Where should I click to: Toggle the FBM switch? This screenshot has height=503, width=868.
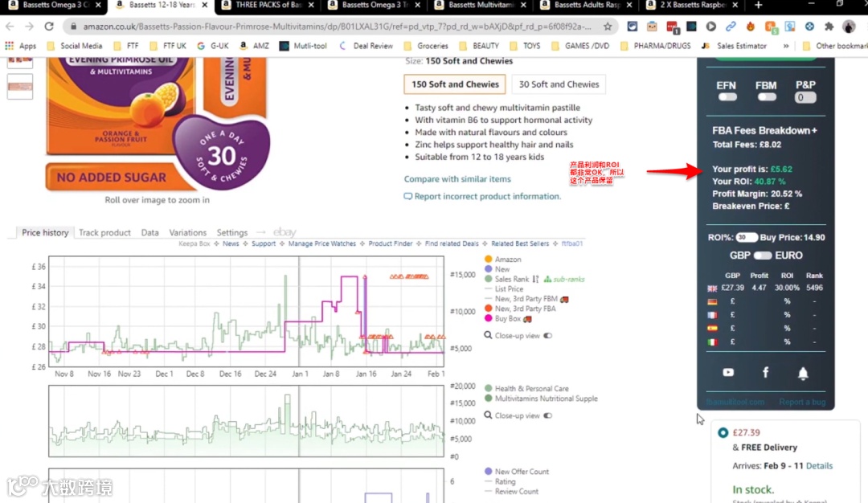(x=767, y=97)
